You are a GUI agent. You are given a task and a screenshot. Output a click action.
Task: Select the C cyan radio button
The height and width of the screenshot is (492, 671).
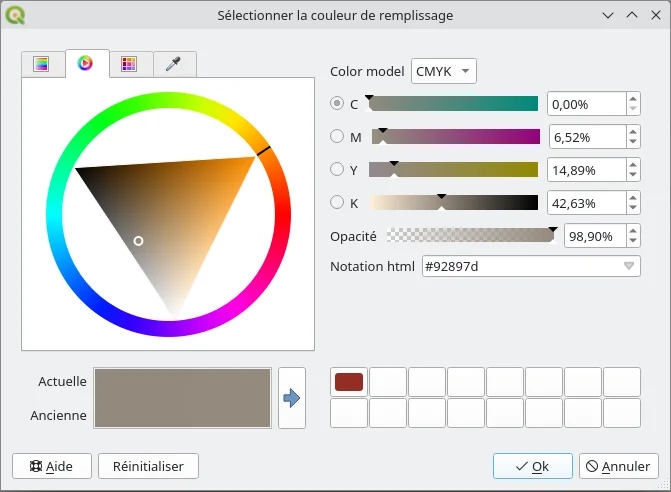point(337,104)
